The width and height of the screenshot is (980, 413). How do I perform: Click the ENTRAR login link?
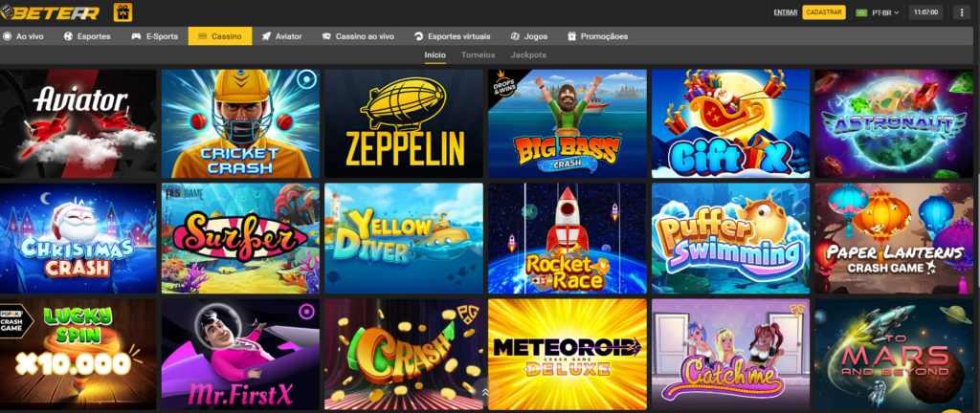click(x=785, y=12)
